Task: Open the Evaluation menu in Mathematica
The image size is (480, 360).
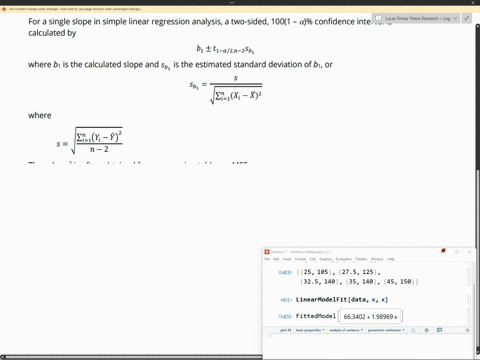Action: click(344, 259)
